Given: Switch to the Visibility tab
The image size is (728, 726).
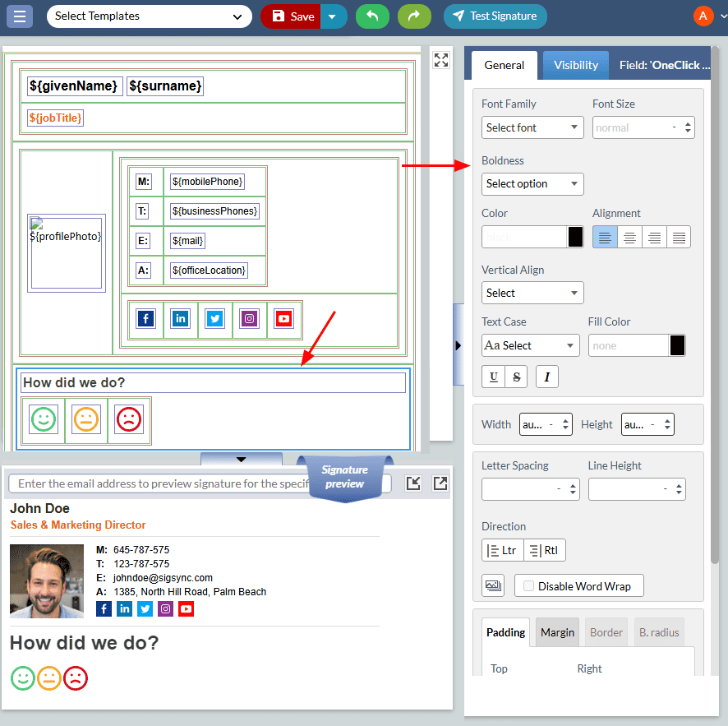Looking at the screenshot, I should [575, 65].
